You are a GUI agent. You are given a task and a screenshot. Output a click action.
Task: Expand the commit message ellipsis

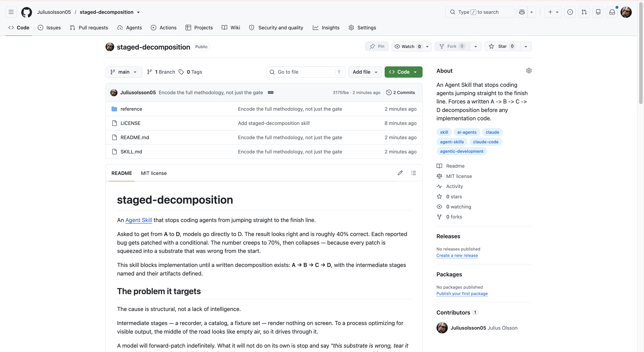271,92
